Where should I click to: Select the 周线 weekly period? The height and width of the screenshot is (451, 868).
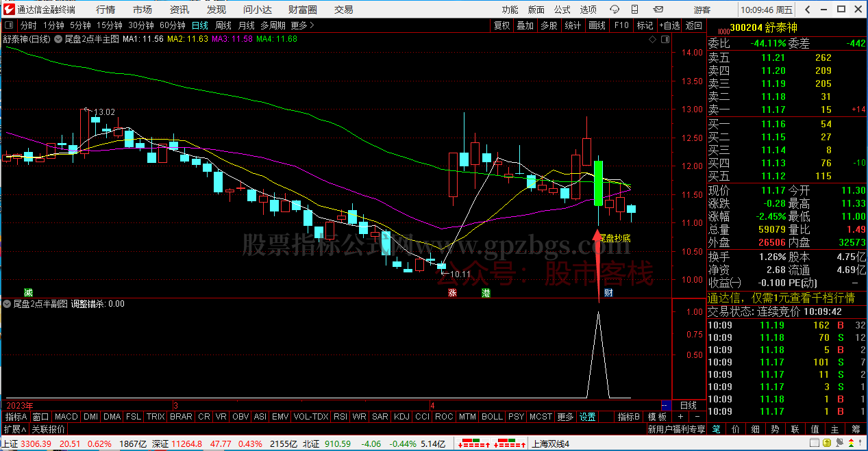(x=223, y=25)
